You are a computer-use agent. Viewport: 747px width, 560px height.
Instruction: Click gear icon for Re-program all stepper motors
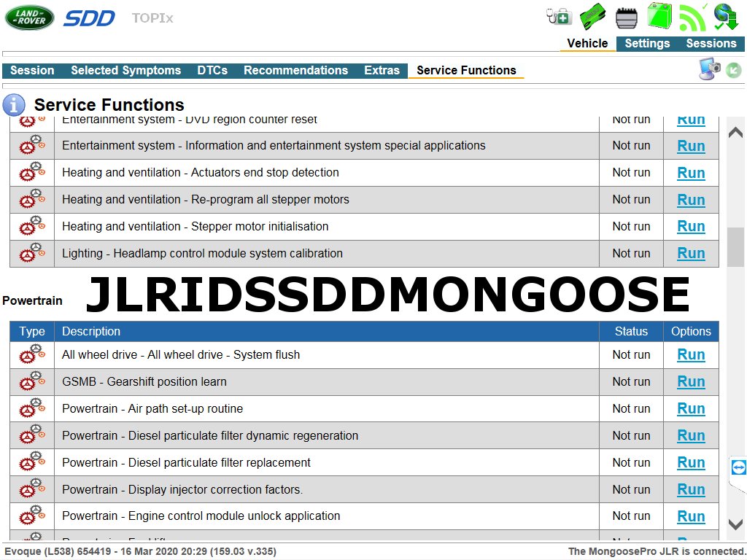tap(32, 200)
